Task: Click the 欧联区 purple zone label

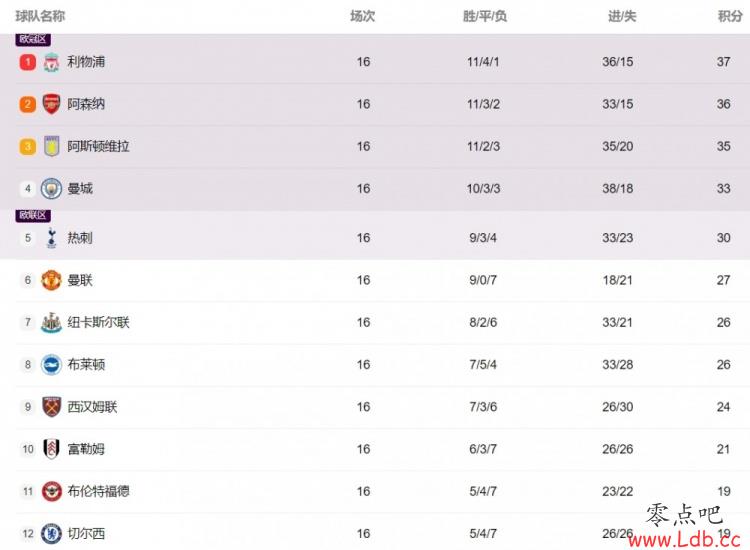Action: [x=33, y=216]
